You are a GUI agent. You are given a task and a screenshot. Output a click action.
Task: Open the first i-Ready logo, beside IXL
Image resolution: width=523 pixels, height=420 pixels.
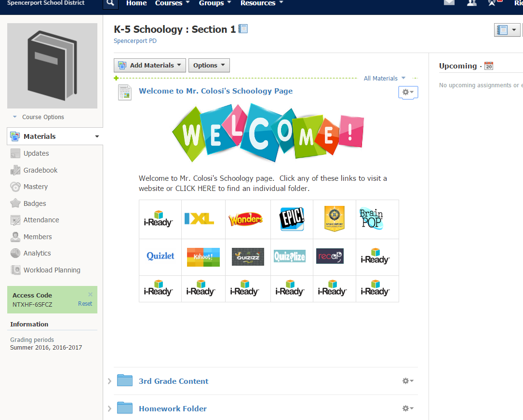coord(159,219)
